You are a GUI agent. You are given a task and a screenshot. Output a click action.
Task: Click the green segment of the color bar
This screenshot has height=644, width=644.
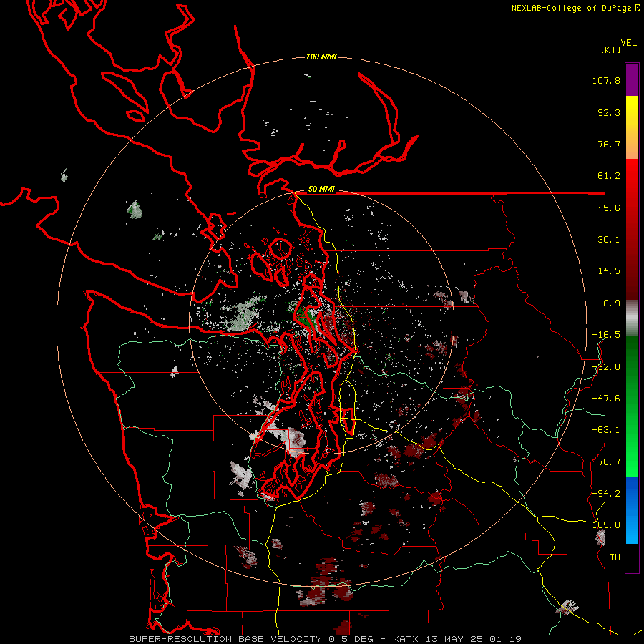632,406
